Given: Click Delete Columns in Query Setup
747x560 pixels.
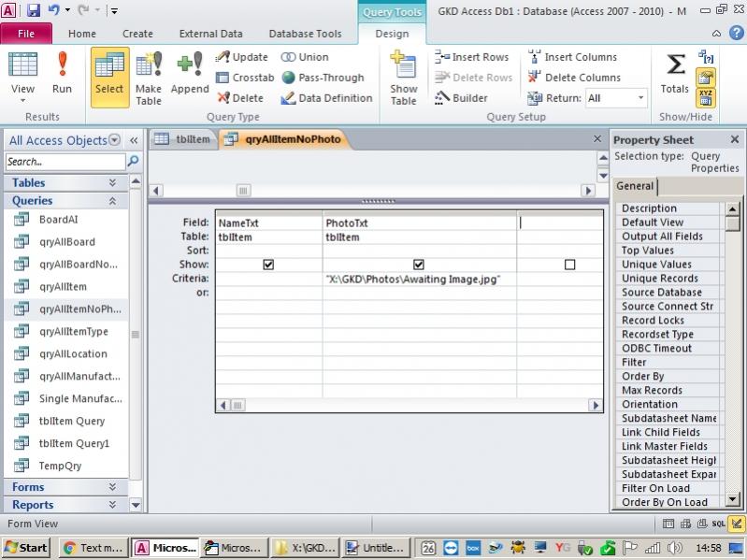Looking at the screenshot, I should pos(574,78).
